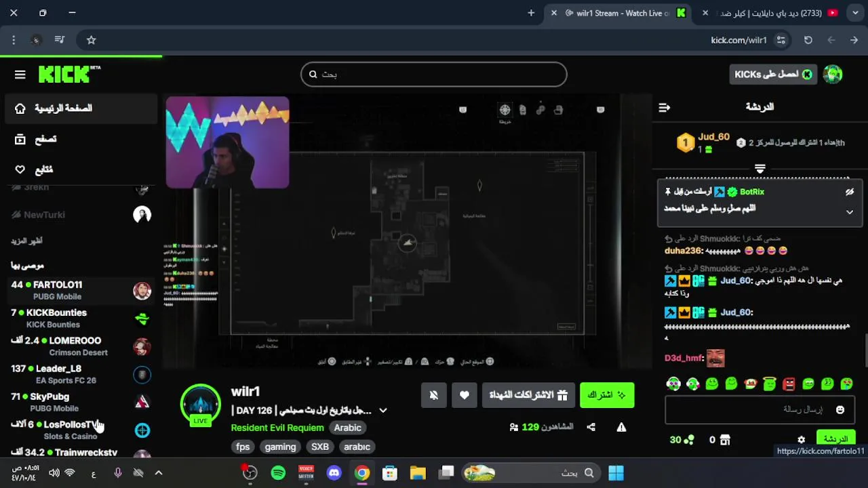This screenshot has width=868, height=488.
Task: Send message with green chat button
Action: pyautogui.click(x=835, y=439)
